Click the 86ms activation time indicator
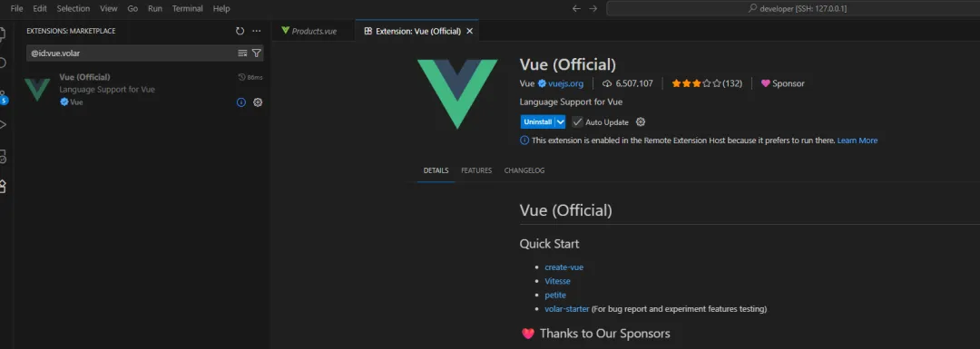The width and height of the screenshot is (980, 349). 250,77
